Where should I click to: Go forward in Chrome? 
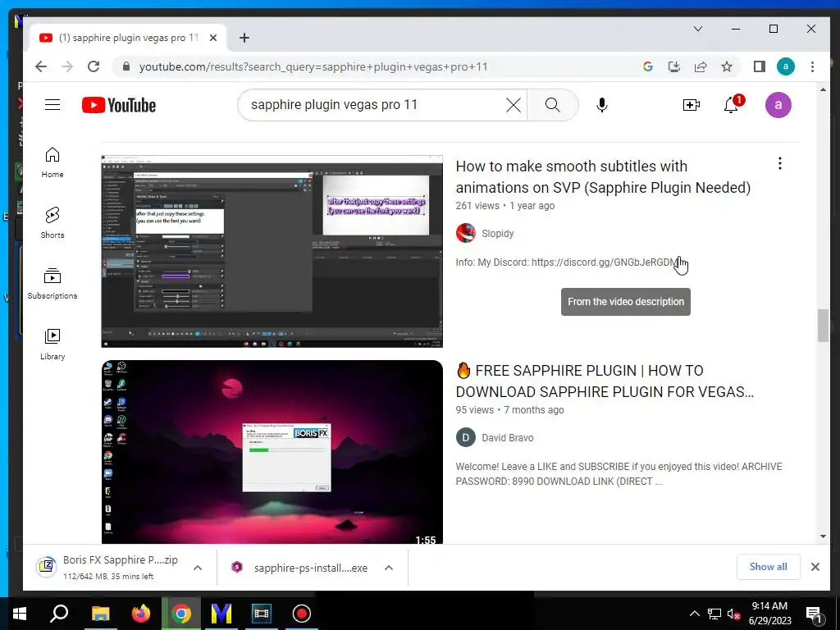tap(67, 66)
